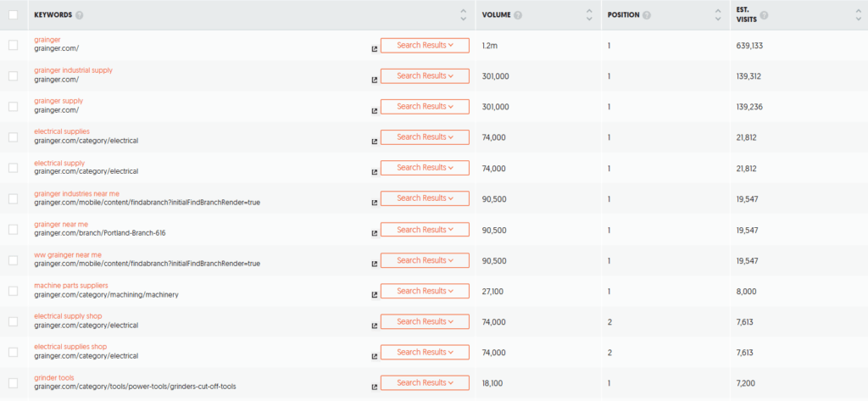Open external link icon for 'electrical supply shop' row
The width and height of the screenshot is (868, 401).
tap(374, 325)
